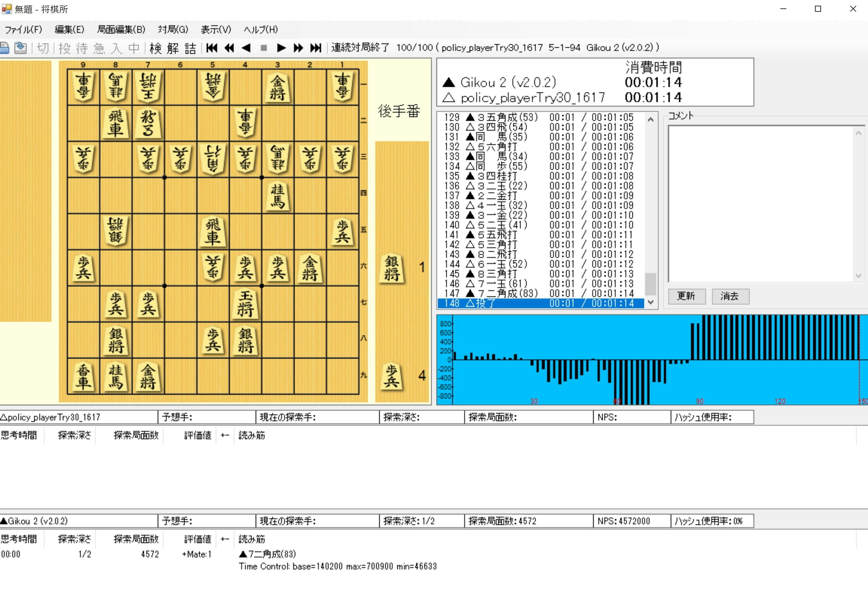The height and width of the screenshot is (597, 868).
Task: Click the save file toolbar icon
Action: (20, 48)
